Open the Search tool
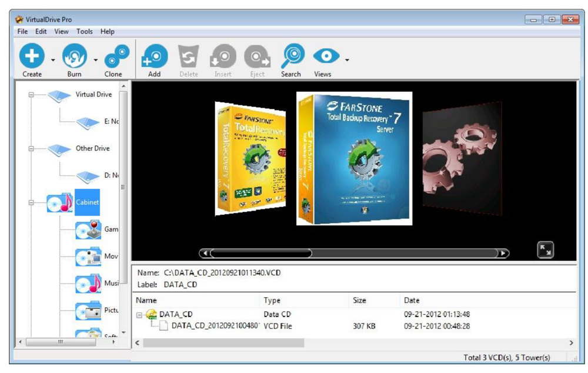Viewport: 588px width, 373px height. pyautogui.click(x=292, y=56)
